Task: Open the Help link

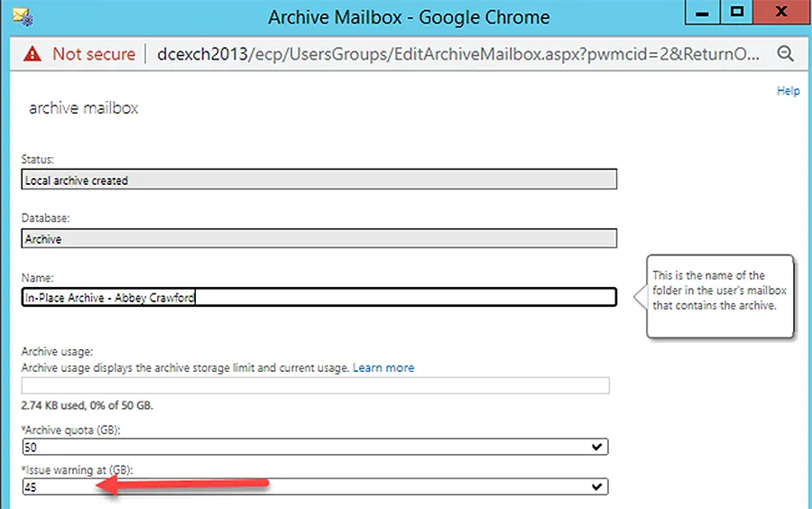Action: pyautogui.click(x=789, y=90)
